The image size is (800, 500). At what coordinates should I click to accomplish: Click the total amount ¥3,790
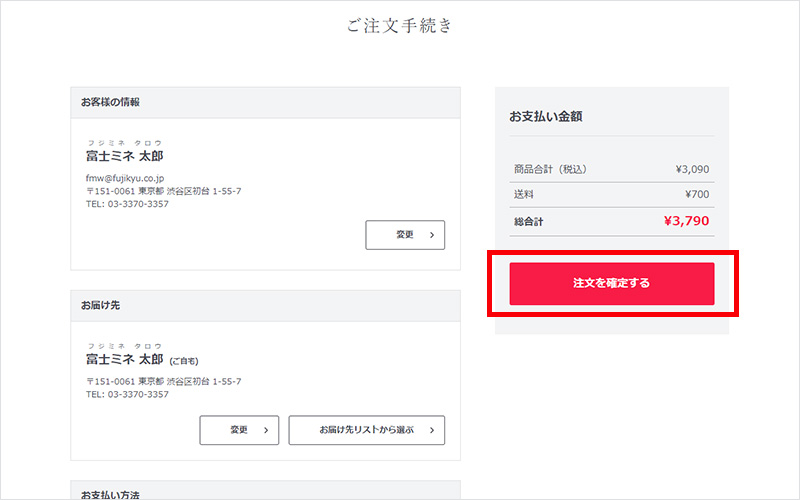686,221
